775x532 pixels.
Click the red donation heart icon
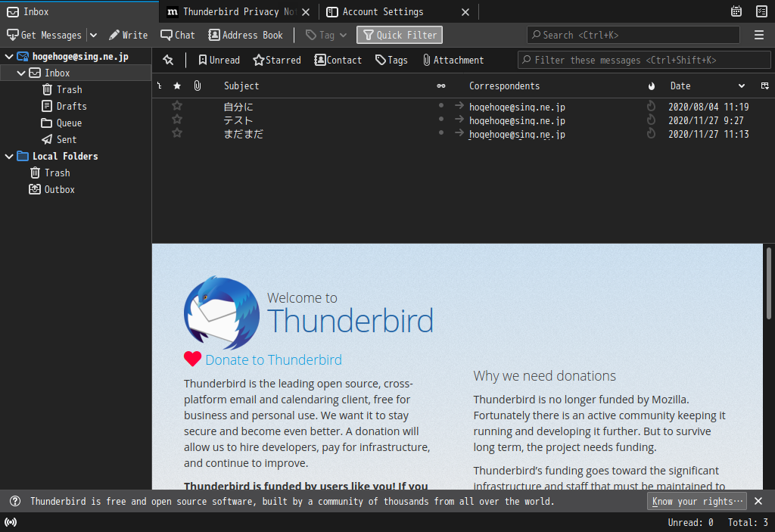coord(192,359)
